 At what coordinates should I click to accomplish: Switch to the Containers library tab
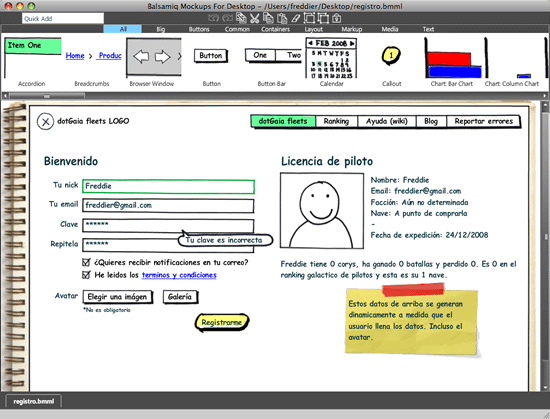coord(275,29)
